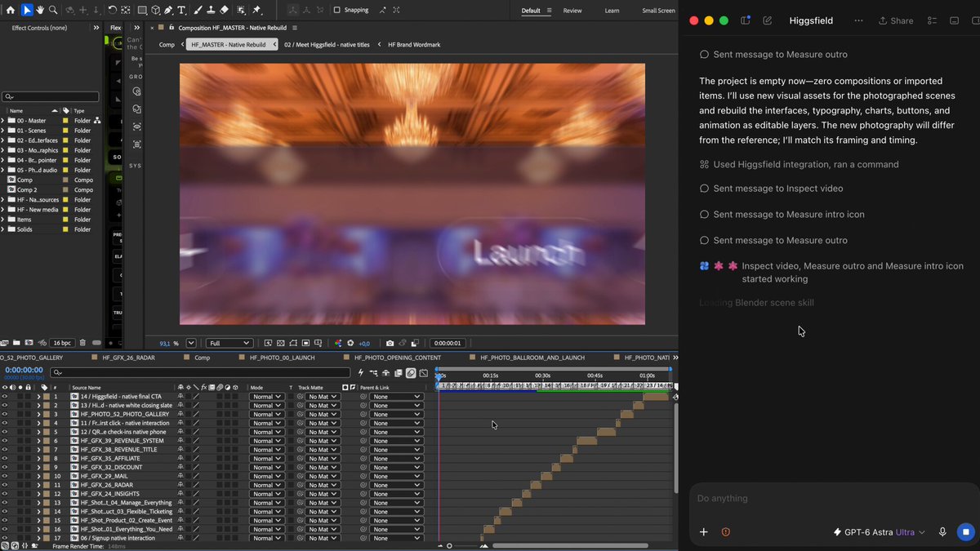Select the Zoom magnifier tool
The width and height of the screenshot is (980, 551).
(x=53, y=10)
